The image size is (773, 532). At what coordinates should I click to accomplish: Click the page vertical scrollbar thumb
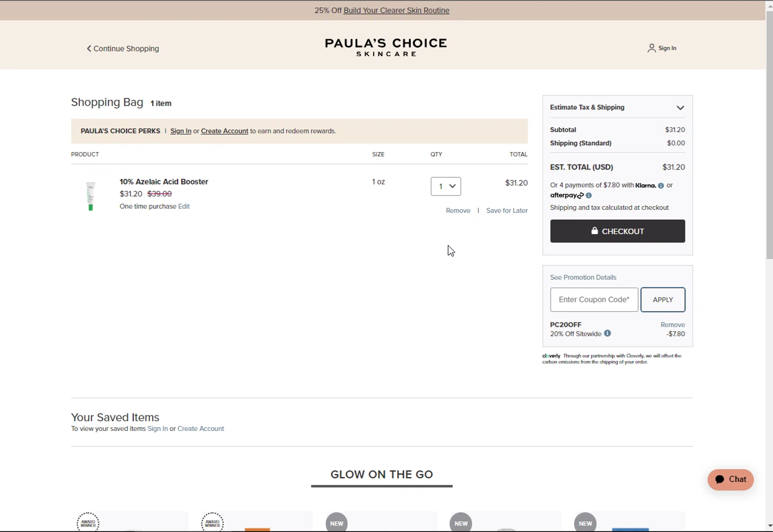pos(769,135)
